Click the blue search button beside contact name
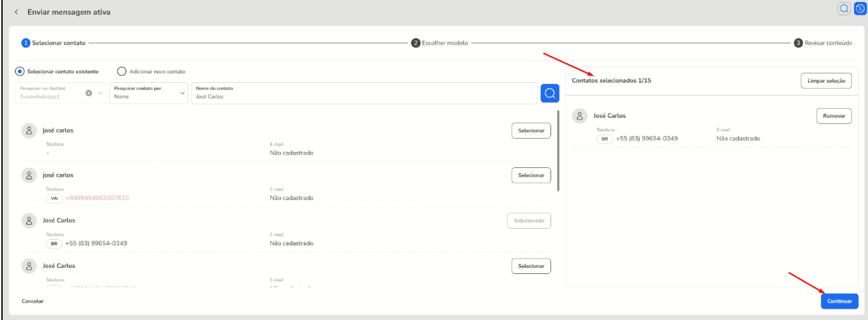Screen dimensions: 868x320 coord(550,93)
